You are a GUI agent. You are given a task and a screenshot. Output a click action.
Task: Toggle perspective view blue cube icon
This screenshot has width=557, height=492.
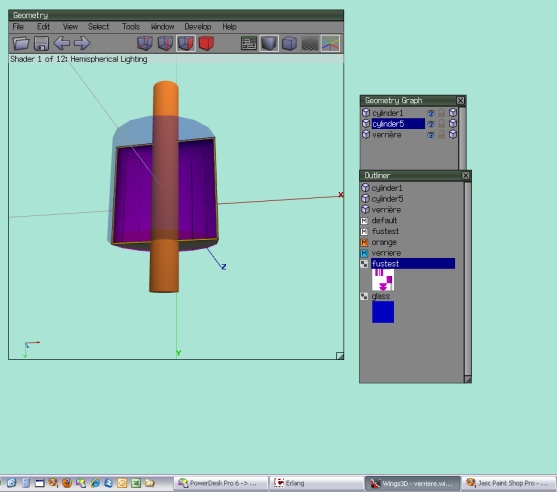click(289, 43)
